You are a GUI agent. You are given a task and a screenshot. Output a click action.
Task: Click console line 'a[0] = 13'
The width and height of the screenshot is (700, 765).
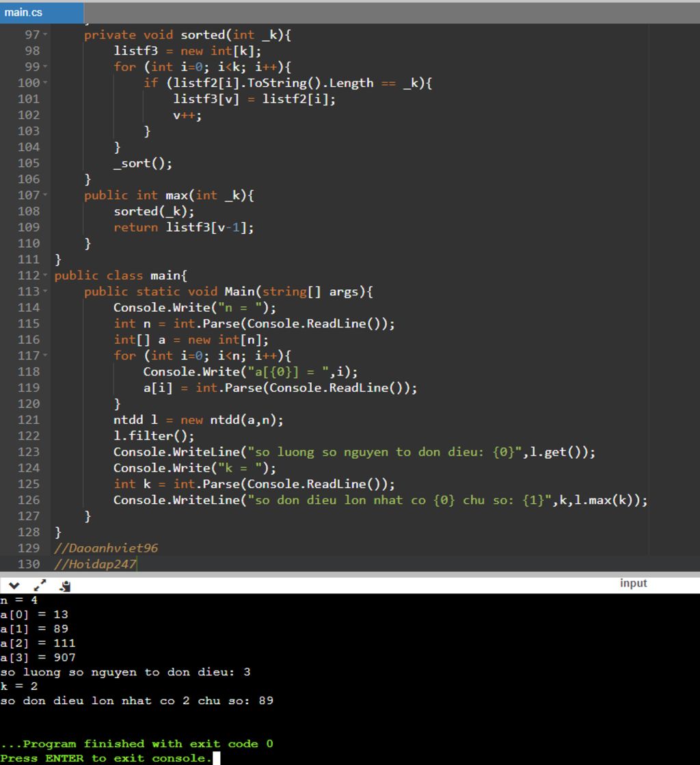pos(34,614)
